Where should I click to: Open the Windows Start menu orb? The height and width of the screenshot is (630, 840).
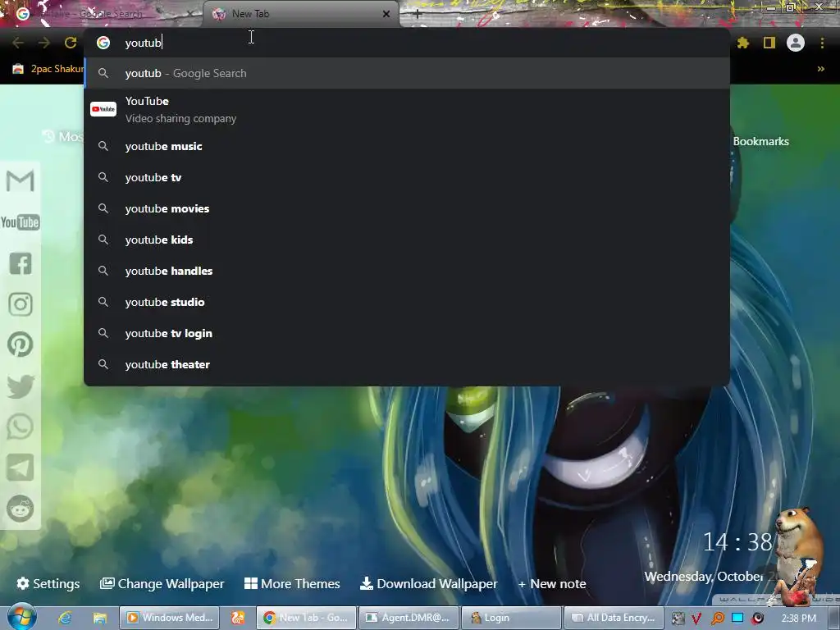(21, 617)
